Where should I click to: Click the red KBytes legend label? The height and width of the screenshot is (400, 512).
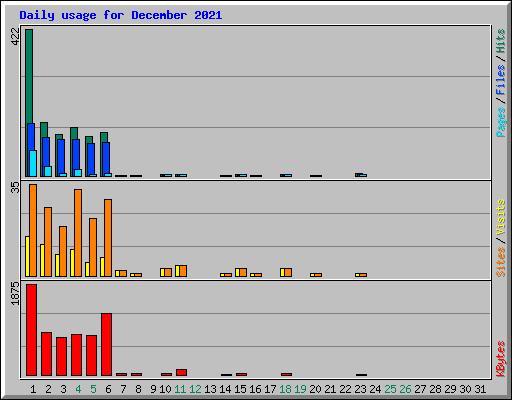coord(501,359)
